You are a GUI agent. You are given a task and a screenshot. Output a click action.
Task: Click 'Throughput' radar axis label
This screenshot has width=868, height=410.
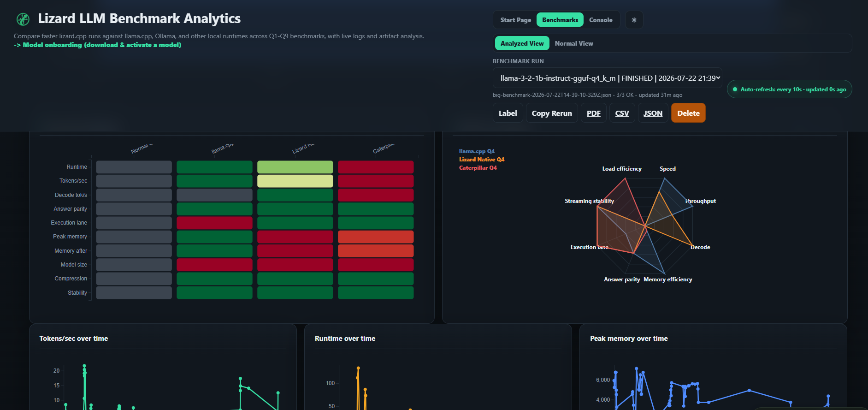click(x=700, y=201)
